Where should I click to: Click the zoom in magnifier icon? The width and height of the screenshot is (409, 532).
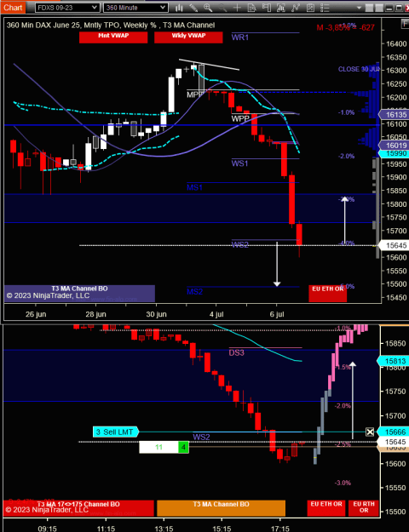click(208, 8)
